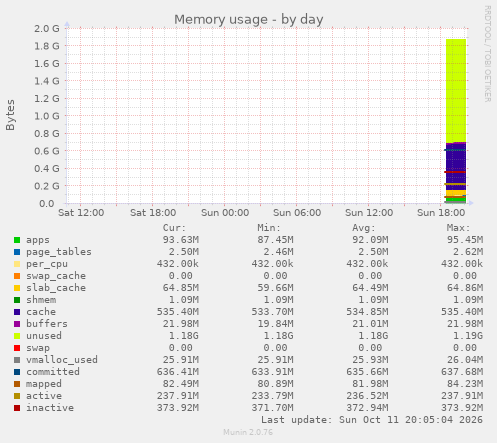Click the 'Last update' timestamp line

pyautogui.click(x=372, y=420)
